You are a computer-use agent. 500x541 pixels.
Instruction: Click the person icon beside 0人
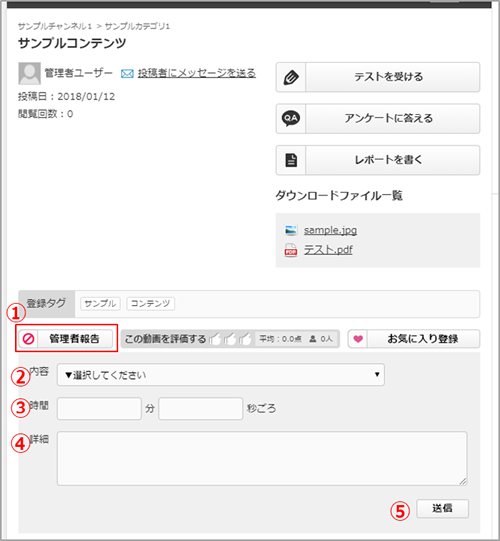[x=313, y=339]
